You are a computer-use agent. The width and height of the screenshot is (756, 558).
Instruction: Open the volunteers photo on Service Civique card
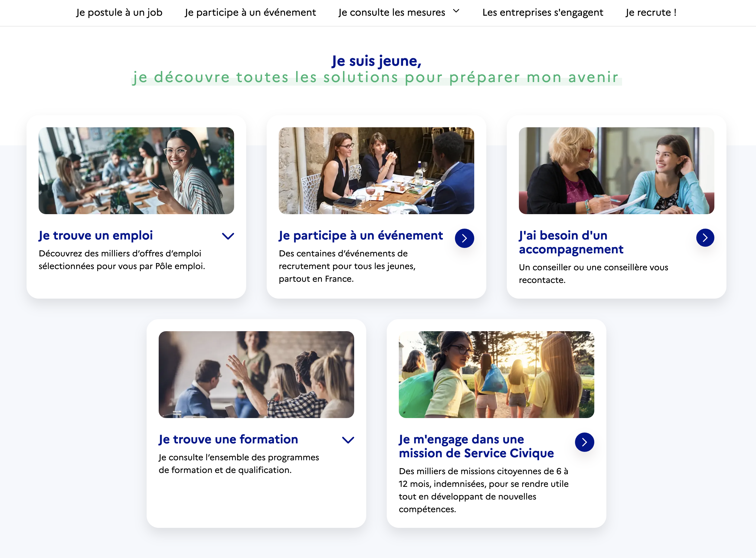[x=497, y=375]
